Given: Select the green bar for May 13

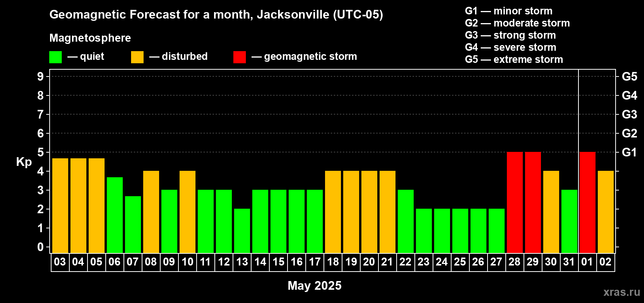Looking at the screenshot, I should point(242,231).
